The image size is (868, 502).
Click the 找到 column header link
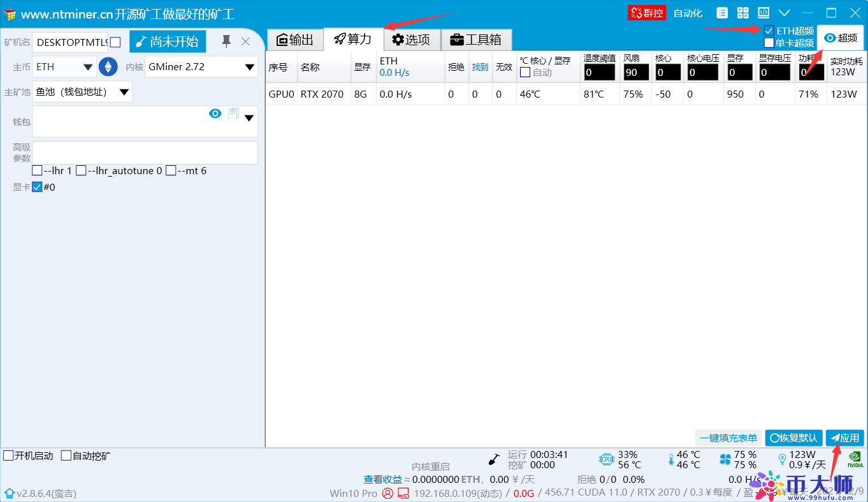(480, 67)
